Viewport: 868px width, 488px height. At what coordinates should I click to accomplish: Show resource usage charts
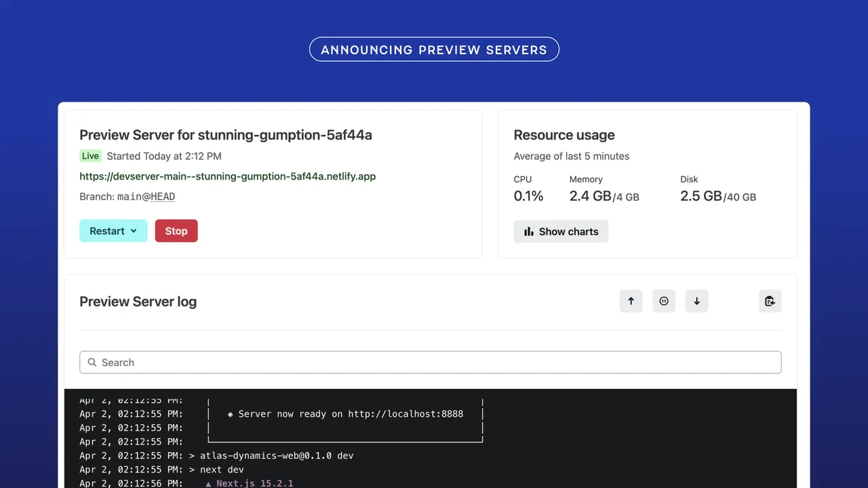(x=561, y=231)
